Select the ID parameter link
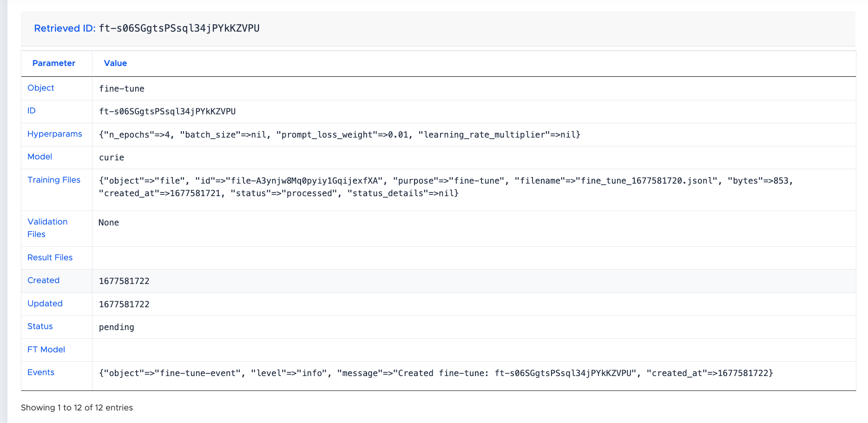 coord(31,111)
